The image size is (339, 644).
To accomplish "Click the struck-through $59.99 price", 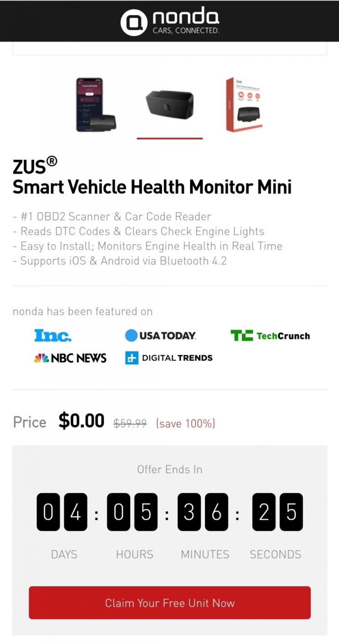I will click(130, 424).
